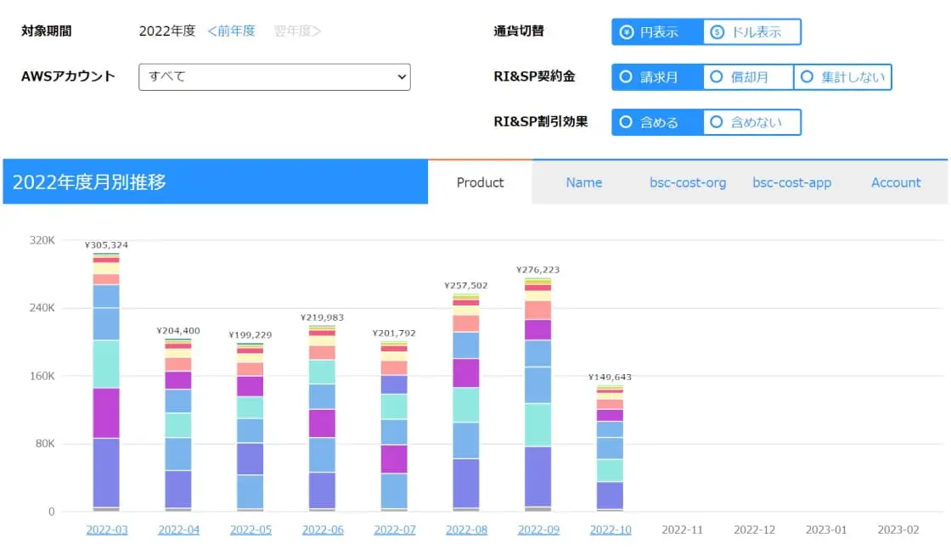Click the ¥257,502 total label
Image resolution: width=951 pixels, height=560 pixels.
(x=466, y=285)
